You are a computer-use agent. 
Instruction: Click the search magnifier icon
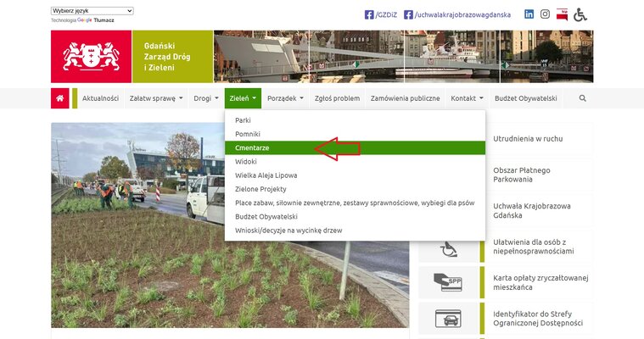click(x=582, y=98)
